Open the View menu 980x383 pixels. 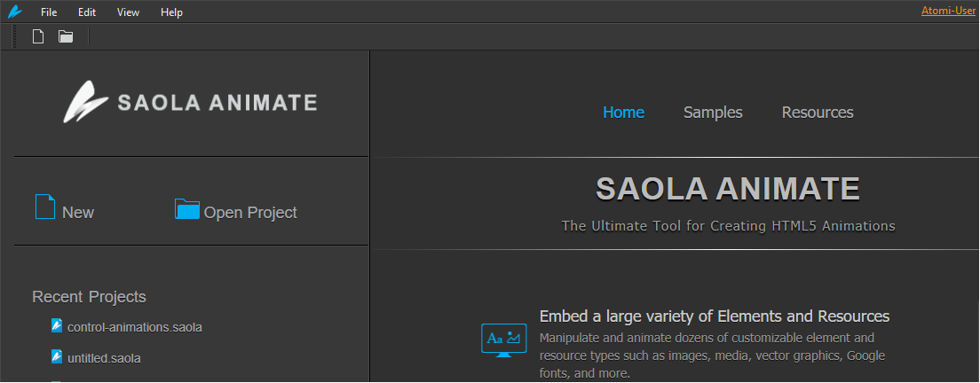point(128,12)
